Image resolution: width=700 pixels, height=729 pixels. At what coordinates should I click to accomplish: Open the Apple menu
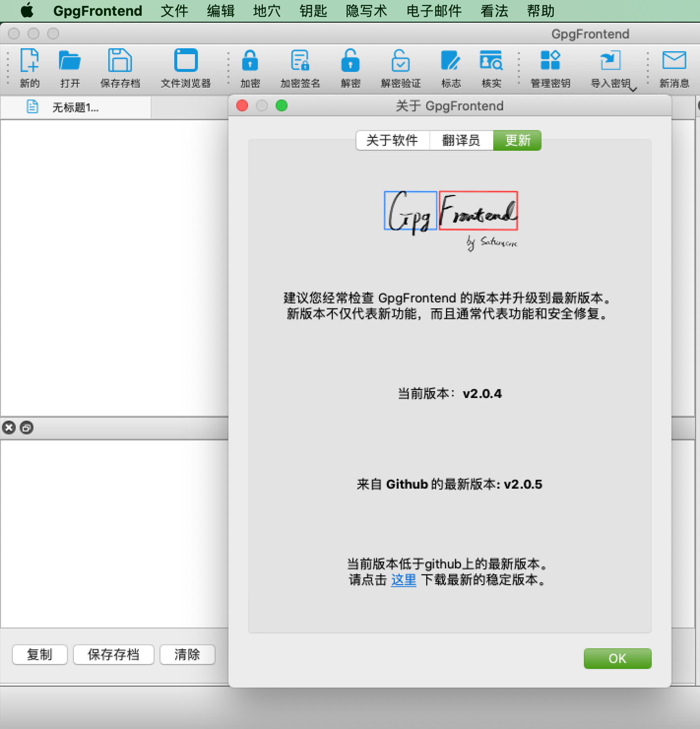tap(27, 10)
